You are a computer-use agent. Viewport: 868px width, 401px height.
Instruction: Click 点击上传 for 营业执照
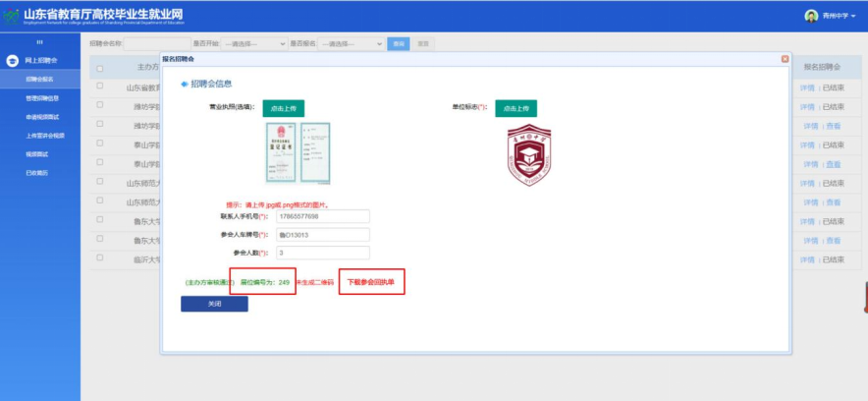[284, 108]
